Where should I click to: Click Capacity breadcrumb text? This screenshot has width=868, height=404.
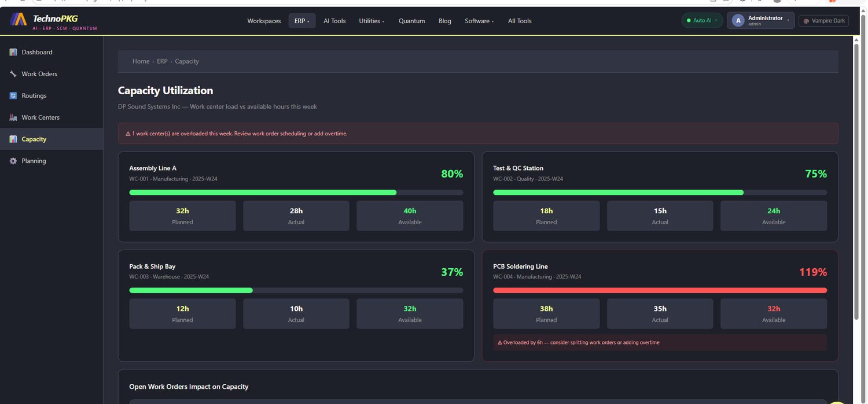click(187, 61)
